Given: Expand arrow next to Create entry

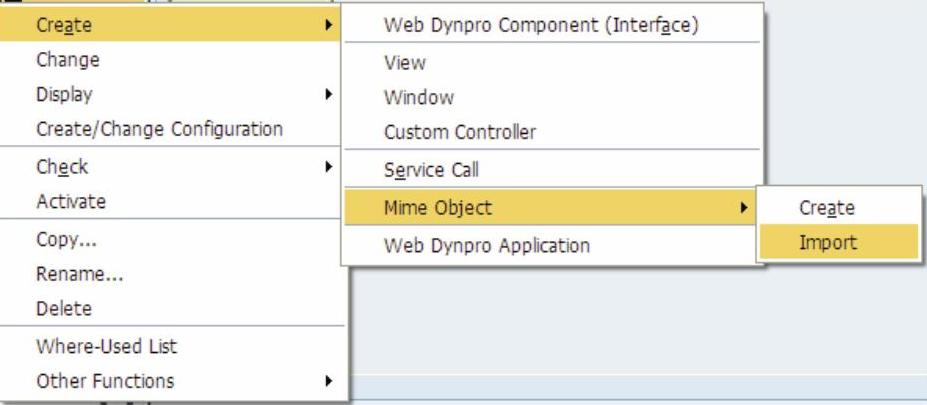Looking at the screenshot, I should (x=328, y=25).
